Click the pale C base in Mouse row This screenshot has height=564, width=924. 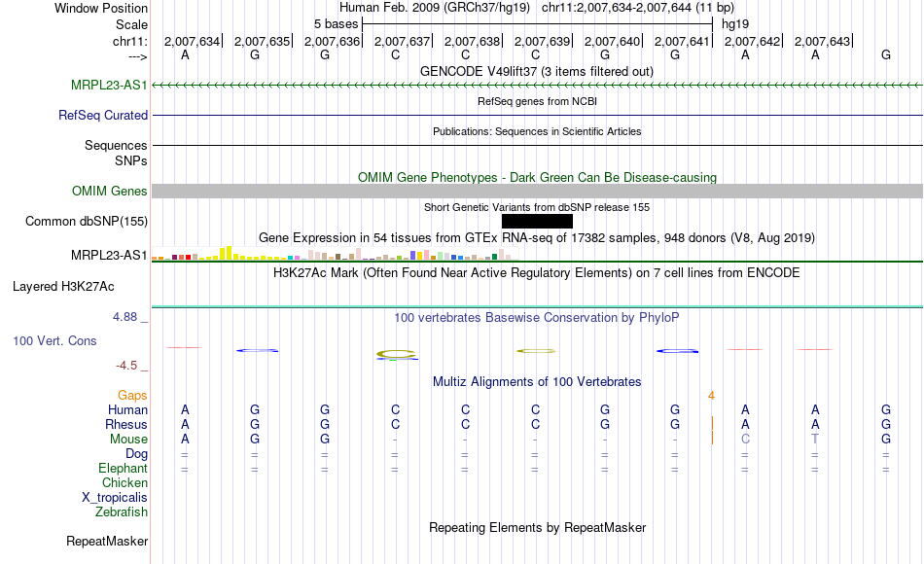point(745,440)
